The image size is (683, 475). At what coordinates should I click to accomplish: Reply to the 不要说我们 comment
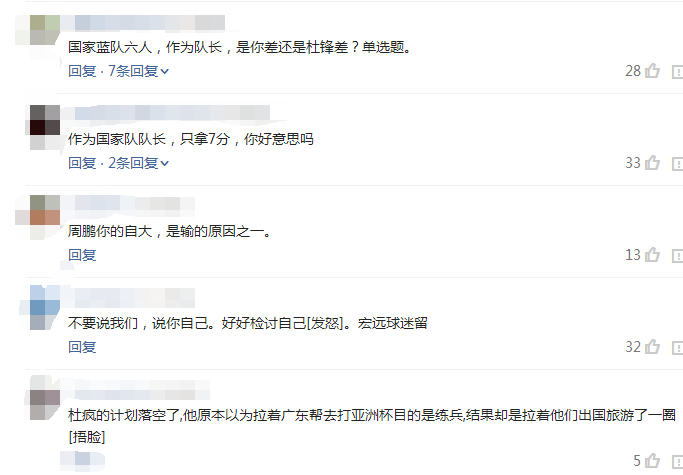point(82,347)
